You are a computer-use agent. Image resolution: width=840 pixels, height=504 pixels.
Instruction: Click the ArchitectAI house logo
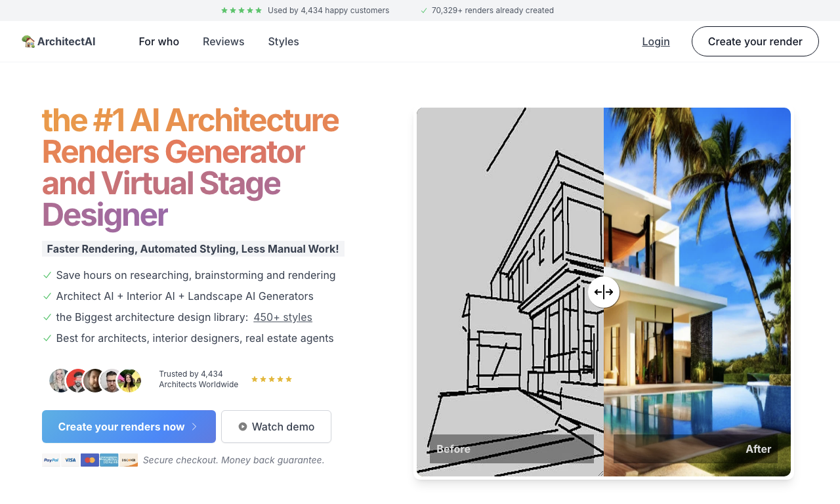coord(28,41)
